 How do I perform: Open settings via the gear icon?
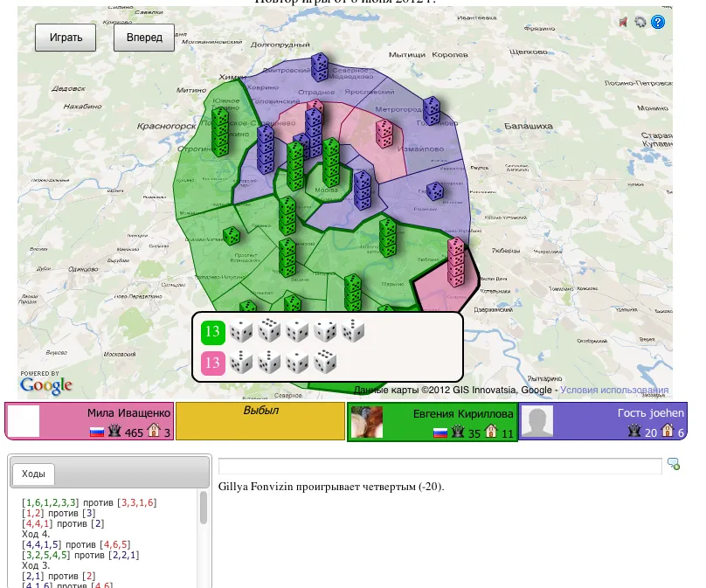[x=640, y=23]
